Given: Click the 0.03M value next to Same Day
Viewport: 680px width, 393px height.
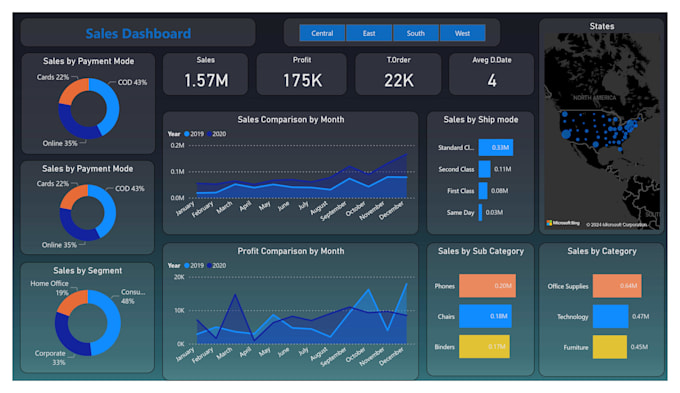Looking at the screenshot, I should (x=494, y=213).
